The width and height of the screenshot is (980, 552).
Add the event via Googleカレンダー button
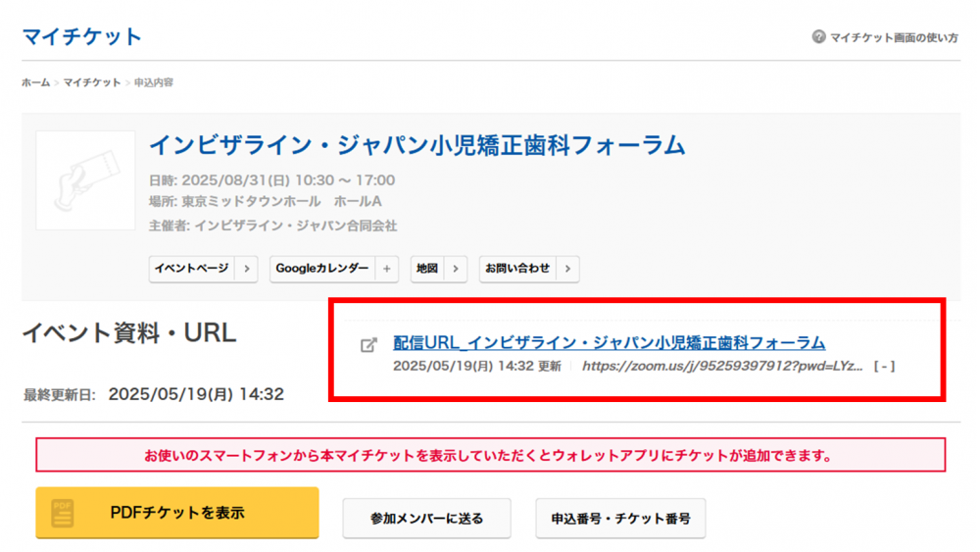click(x=322, y=269)
